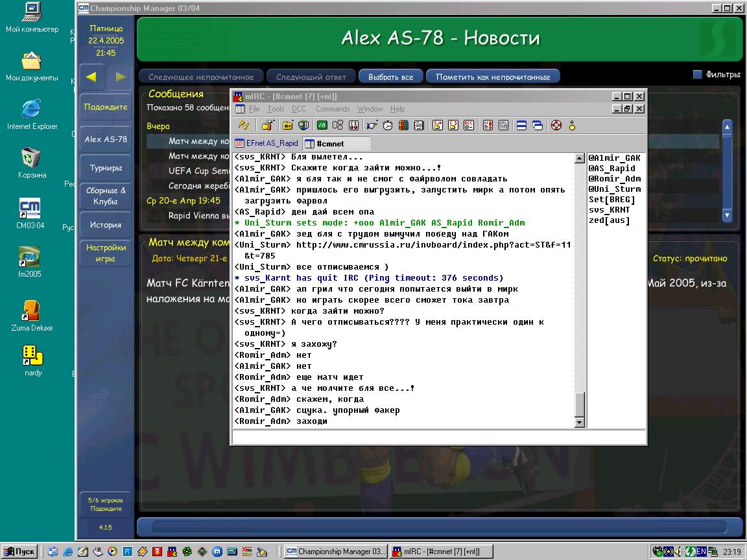This screenshot has height=560, width=747.
Task: Open mIRC Options via the hammer icon
Action: tap(267, 125)
